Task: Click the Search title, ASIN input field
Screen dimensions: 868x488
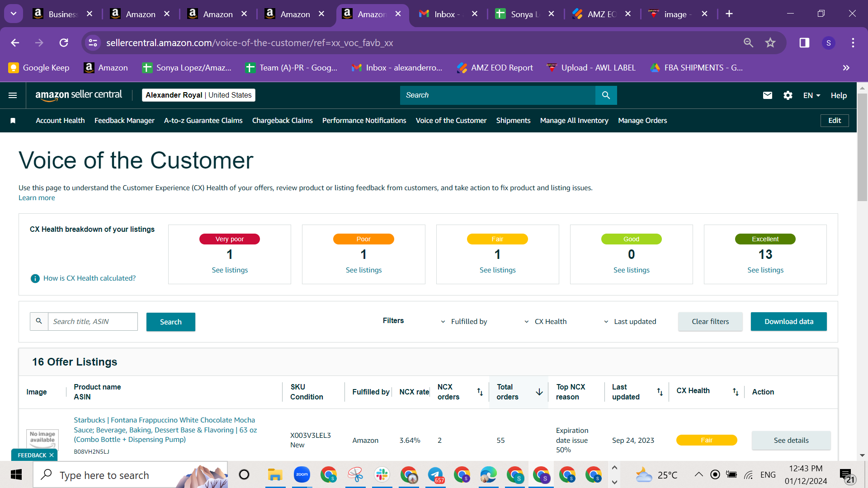Action: pyautogui.click(x=93, y=321)
